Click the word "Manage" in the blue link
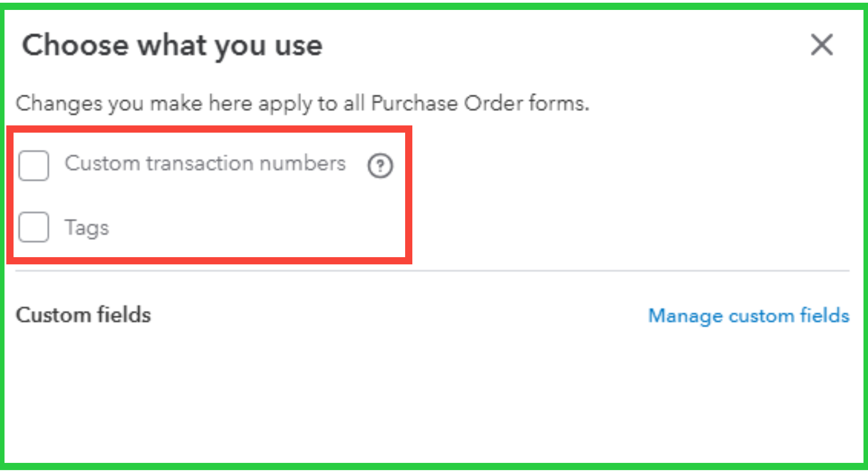 685,316
